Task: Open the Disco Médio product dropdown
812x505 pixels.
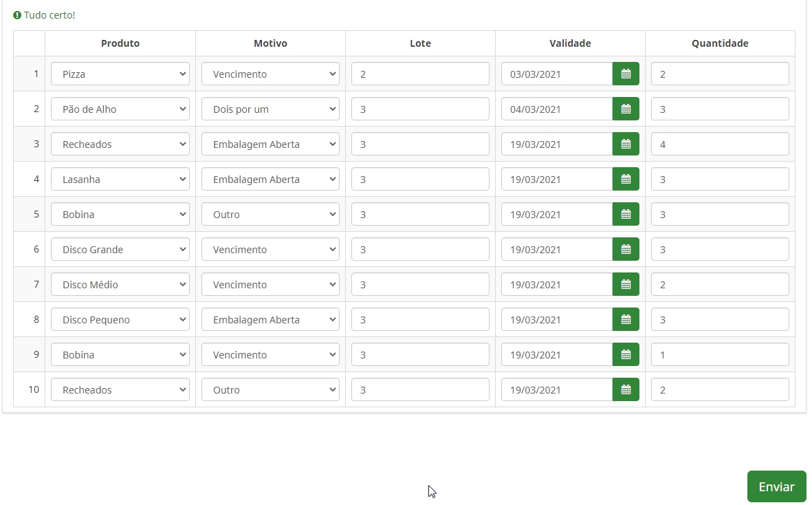Action: 120,284
